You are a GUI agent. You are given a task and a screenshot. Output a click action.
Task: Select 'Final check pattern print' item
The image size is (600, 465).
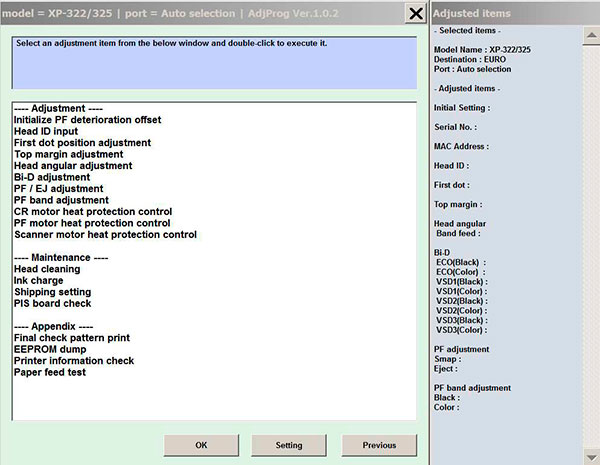pos(72,338)
